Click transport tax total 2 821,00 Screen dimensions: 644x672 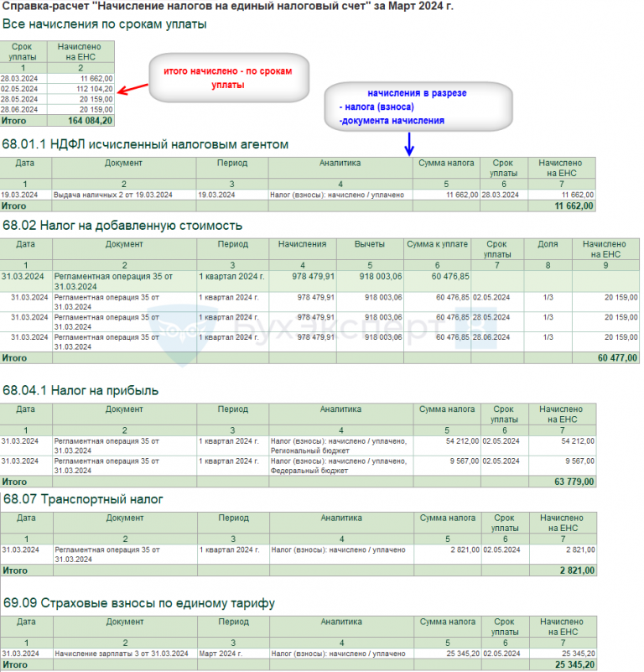[577, 570]
